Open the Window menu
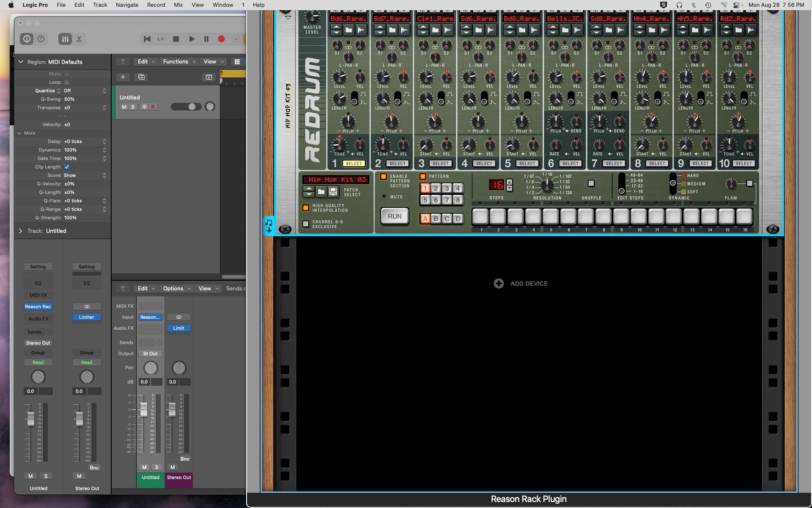Image resolution: width=812 pixels, height=508 pixels. tap(223, 5)
